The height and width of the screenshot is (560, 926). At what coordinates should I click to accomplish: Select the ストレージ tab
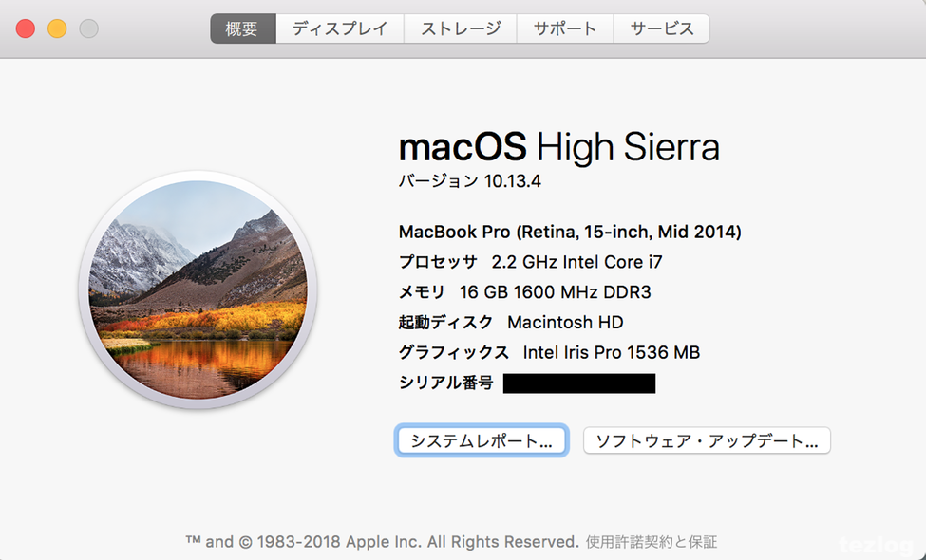pos(461,28)
